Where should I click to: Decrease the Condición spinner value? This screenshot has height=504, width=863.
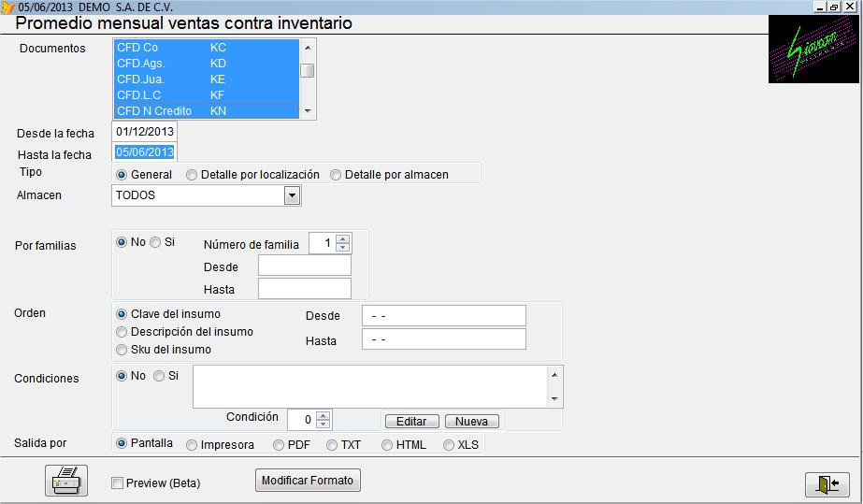(x=323, y=424)
